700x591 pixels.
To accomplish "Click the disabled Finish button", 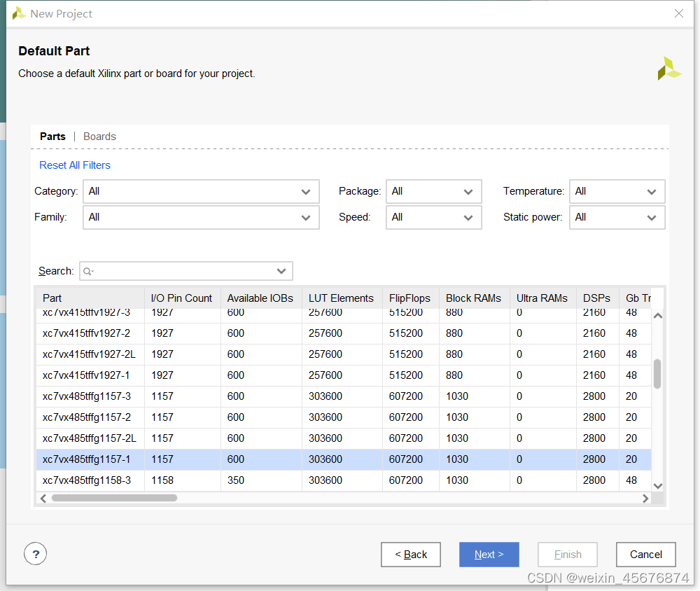I will tap(568, 555).
